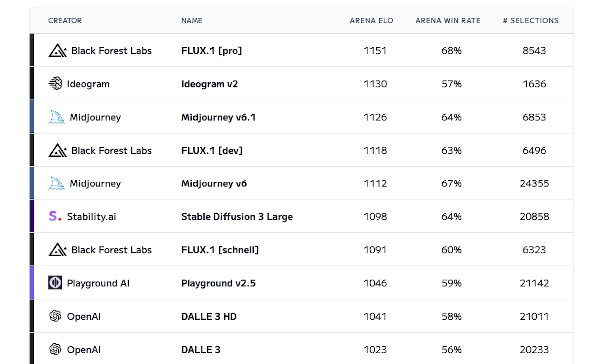The image size is (599, 364).
Task: Sort by the Arena Win Rate column header
Action: pos(448,21)
